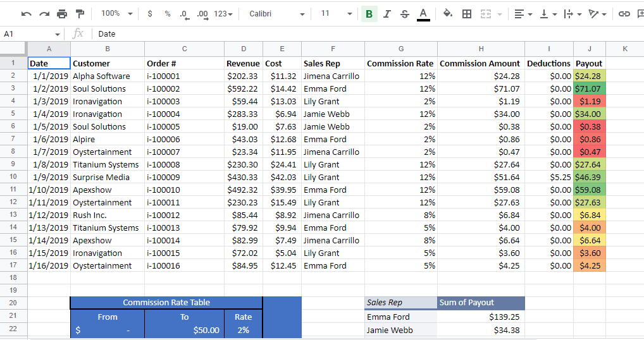The image size is (644, 340).
Task: Open the zoom 100% dropdown
Action: [x=117, y=14]
